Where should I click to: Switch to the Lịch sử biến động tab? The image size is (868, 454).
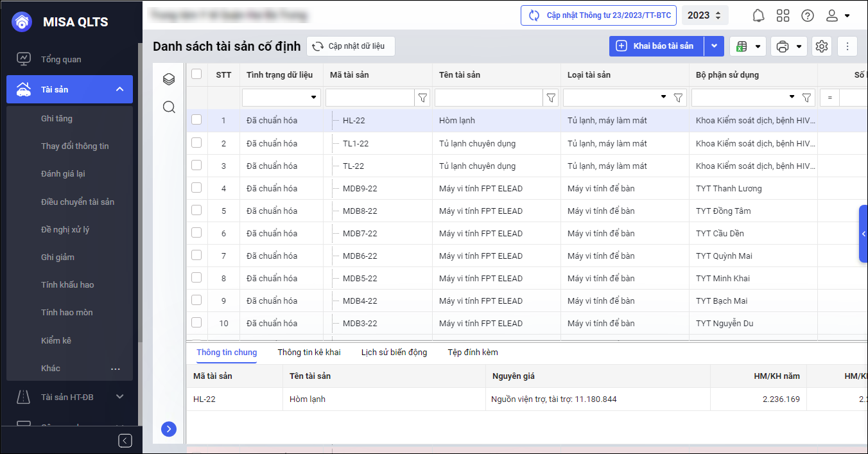[394, 352]
